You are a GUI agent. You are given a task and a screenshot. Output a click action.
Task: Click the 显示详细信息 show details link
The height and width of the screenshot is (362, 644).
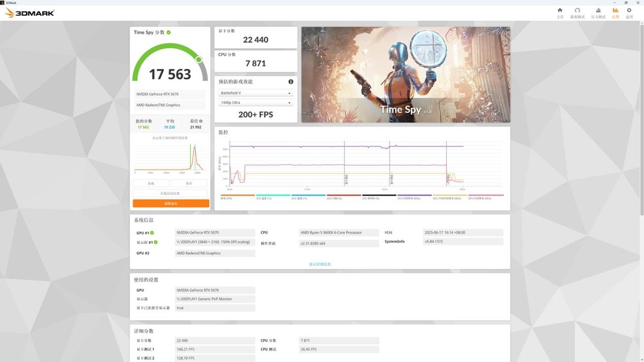point(320,264)
